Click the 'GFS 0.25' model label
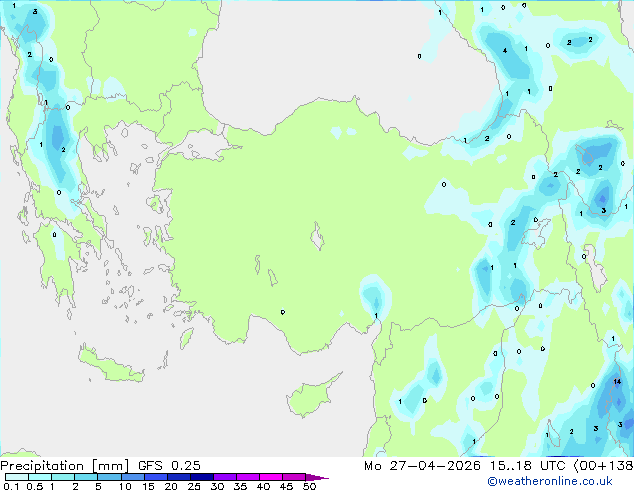This screenshot has height=490, width=634. pyautogui.click(x=169, y=466)
